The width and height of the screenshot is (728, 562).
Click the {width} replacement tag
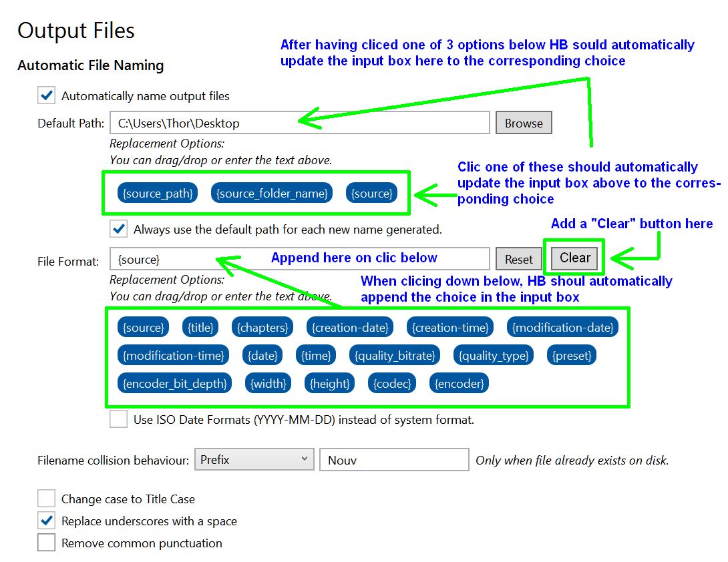click(x=268, y=383)
